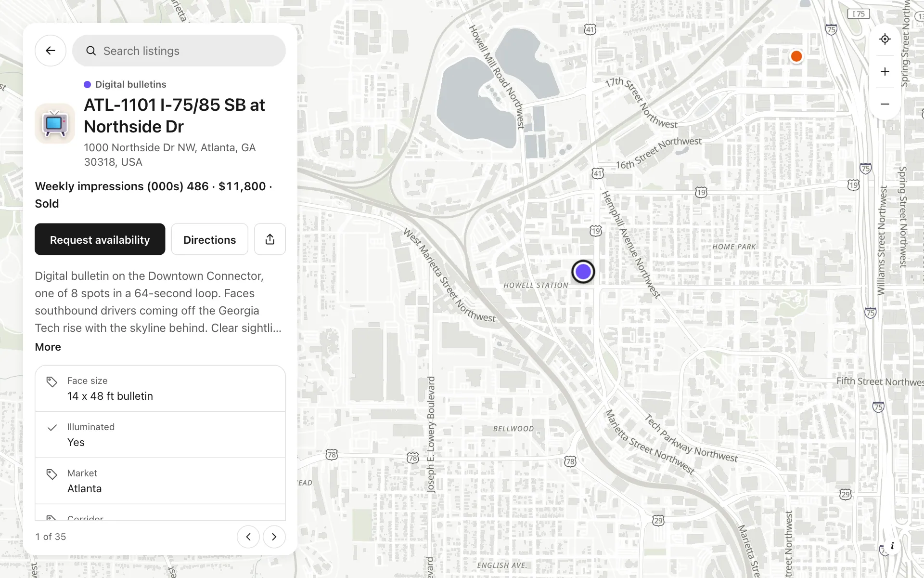
Task: Click the 'HOME PARK' map label
Action: (x=734, y=247)
